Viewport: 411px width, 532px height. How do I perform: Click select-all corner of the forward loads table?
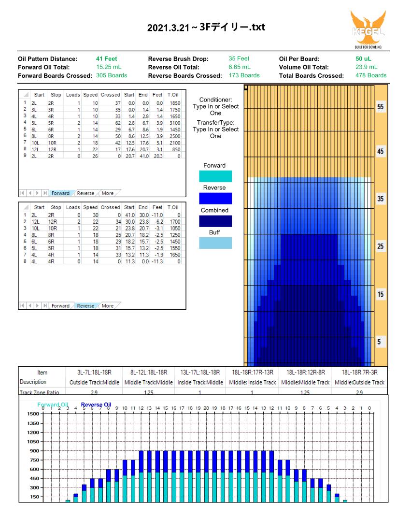26,95
